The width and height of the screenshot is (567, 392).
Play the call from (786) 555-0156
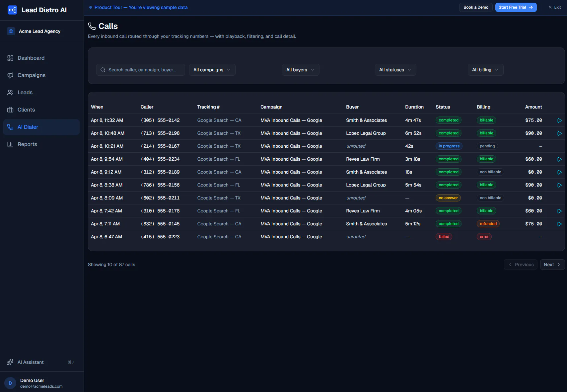pos(559,185)
